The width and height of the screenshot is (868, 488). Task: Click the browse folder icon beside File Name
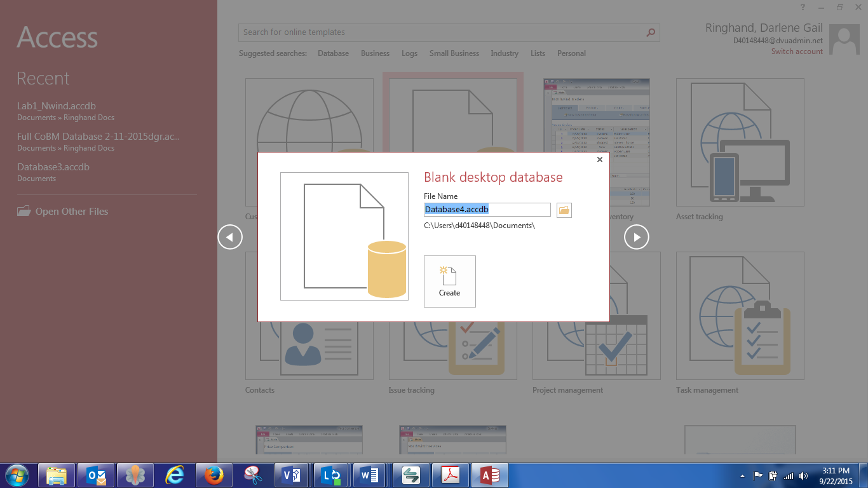(564, 210)
